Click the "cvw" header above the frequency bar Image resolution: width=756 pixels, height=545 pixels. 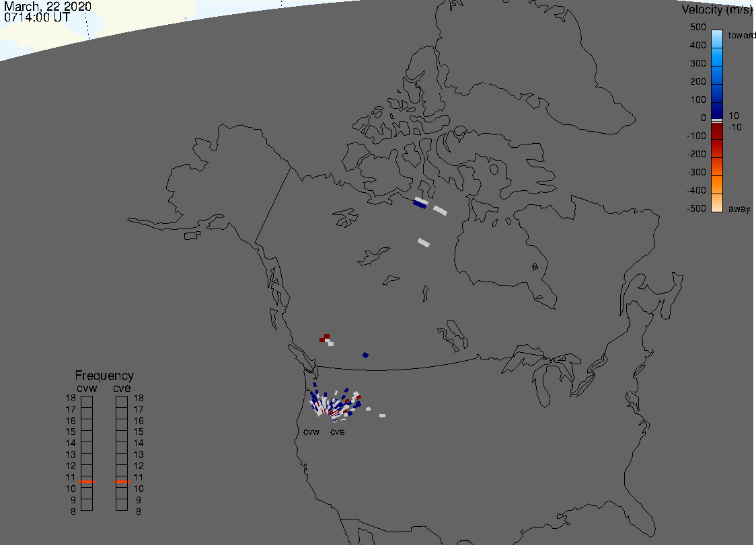coord(87,388)
